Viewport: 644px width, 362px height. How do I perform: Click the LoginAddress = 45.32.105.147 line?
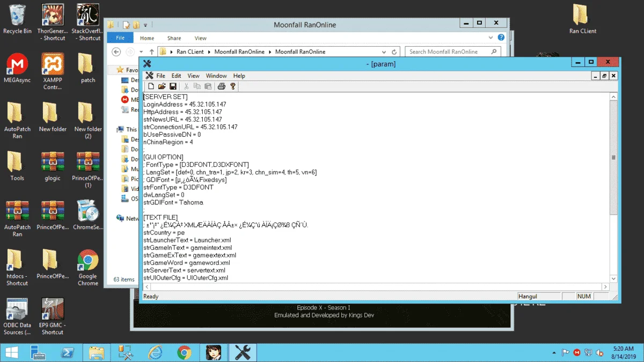point(185,104)
